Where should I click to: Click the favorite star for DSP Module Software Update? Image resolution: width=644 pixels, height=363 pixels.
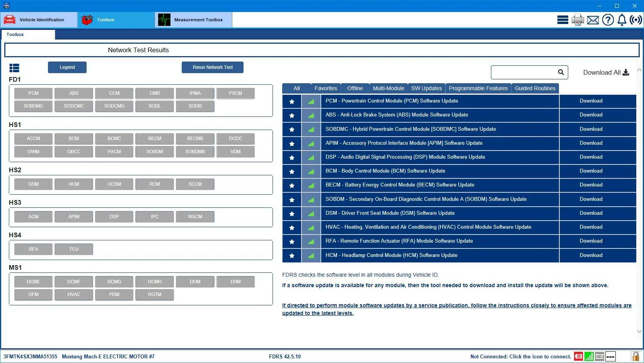click(x=292, y=158)
